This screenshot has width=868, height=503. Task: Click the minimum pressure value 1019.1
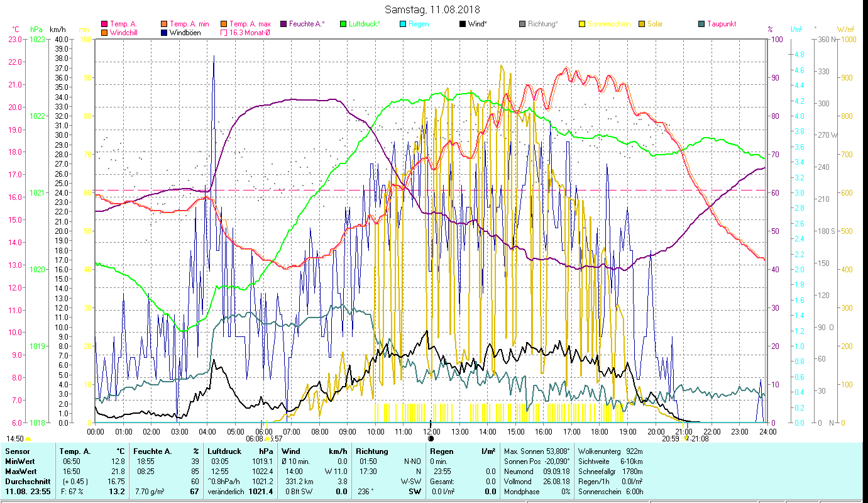(263, 462)
